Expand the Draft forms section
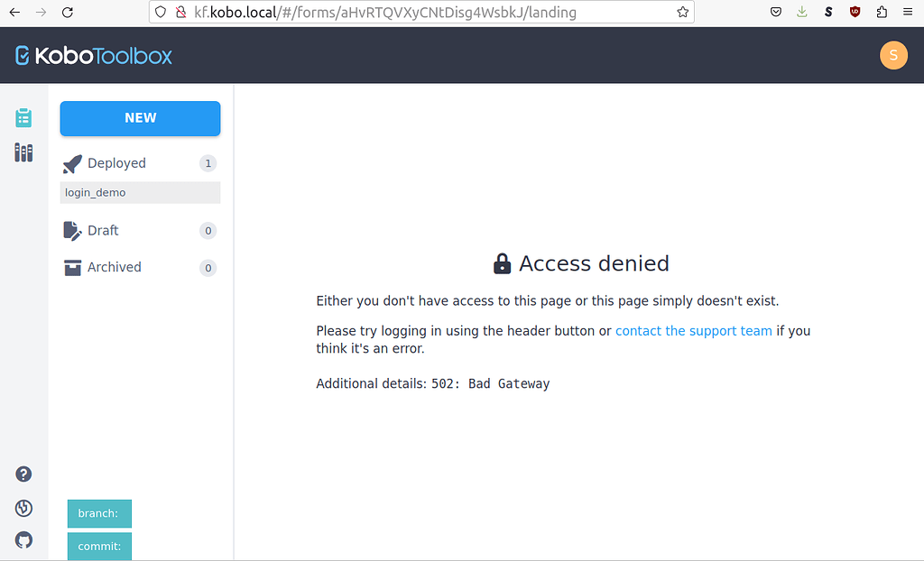The height and width of the screenshot is (561, 924). [103, 231]
